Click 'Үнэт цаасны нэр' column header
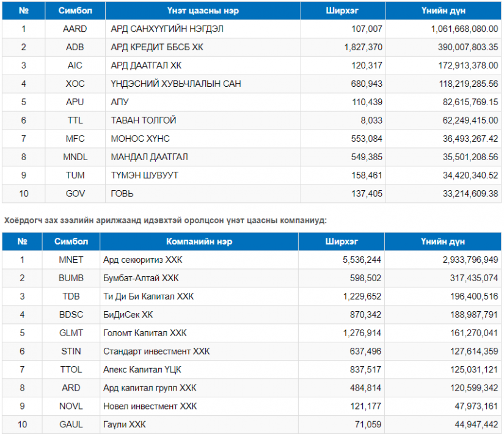Image resolution: width=504 pixels, height=434 pixels. (x=203, y=11)
